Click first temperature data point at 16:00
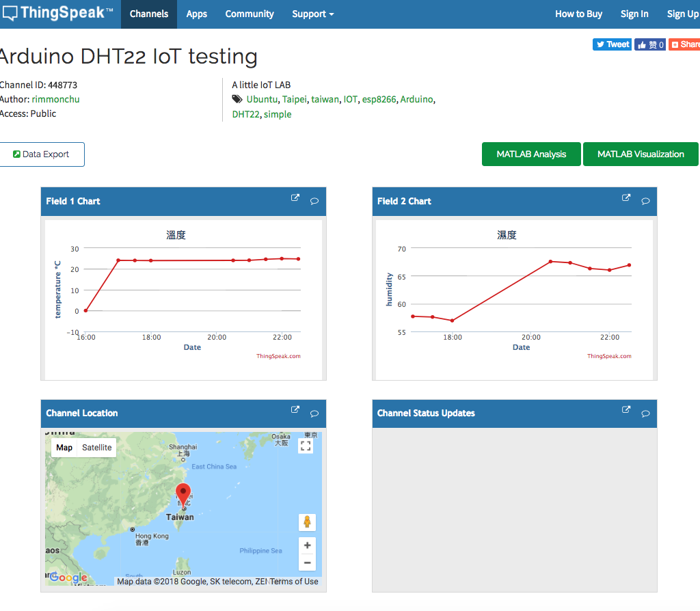Viewport: 700px width, 611px height. coord(85,311)
